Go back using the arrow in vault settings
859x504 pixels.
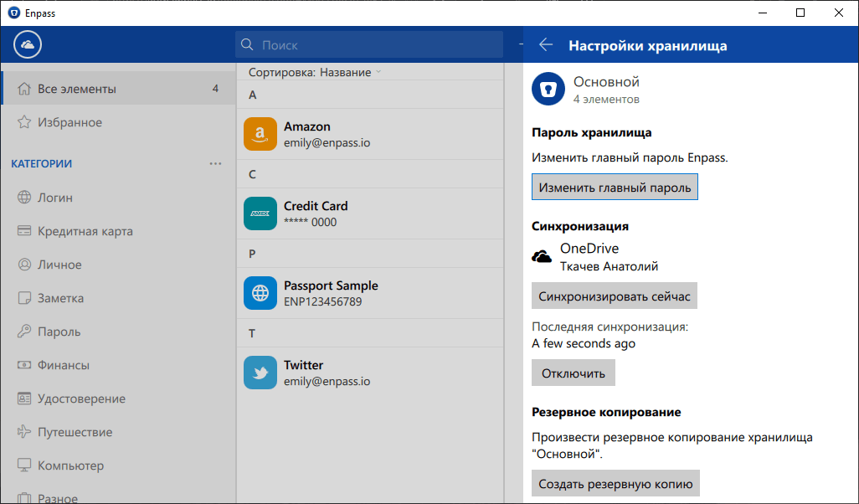(546, 45)
